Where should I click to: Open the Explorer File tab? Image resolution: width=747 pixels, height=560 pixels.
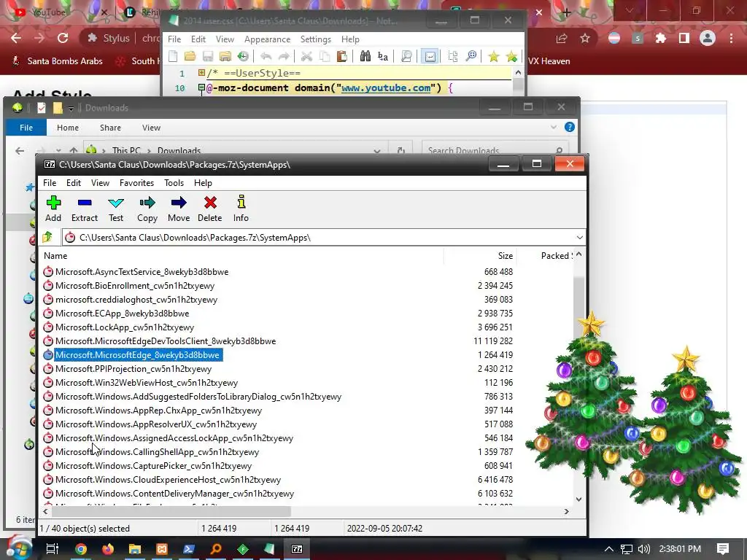(x=26, y=128)
